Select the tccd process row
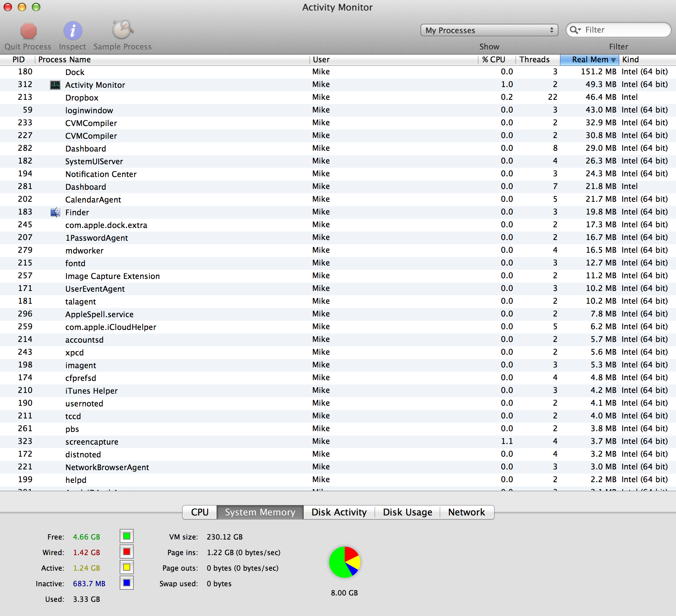676x616 pixels. 338,416
